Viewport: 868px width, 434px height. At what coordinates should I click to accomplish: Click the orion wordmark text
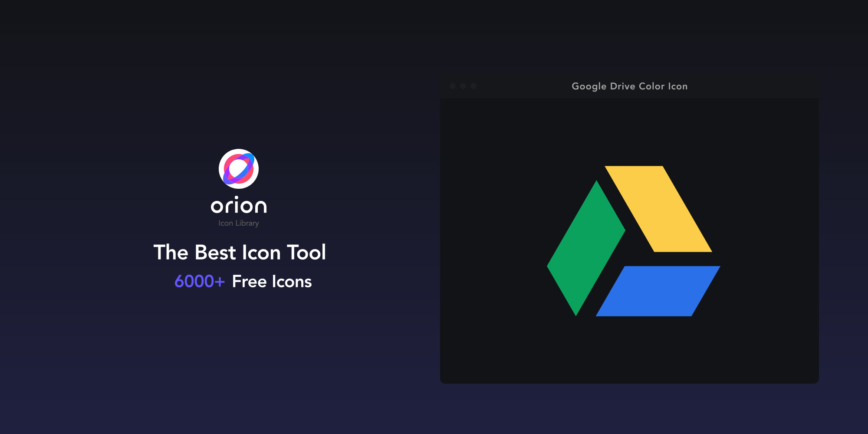pyautogui.click(x=239, y=206)
